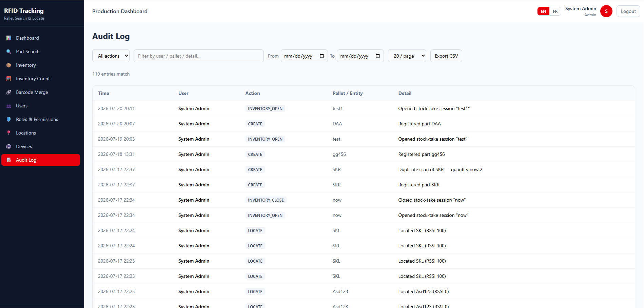This screenshot has height=308, width=644.
Task: Navigate to Inventory Count
Action: point(41,79)
